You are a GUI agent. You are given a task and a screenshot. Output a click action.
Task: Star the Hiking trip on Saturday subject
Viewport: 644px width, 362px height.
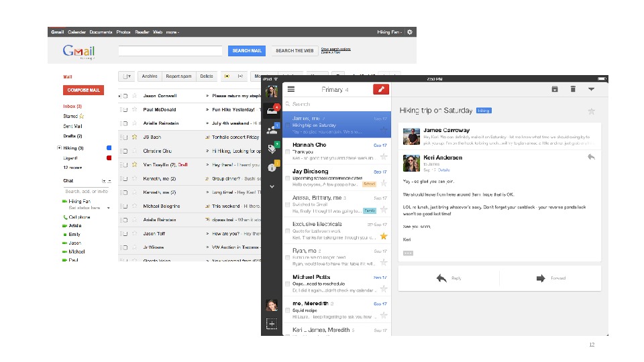[592, 111]
